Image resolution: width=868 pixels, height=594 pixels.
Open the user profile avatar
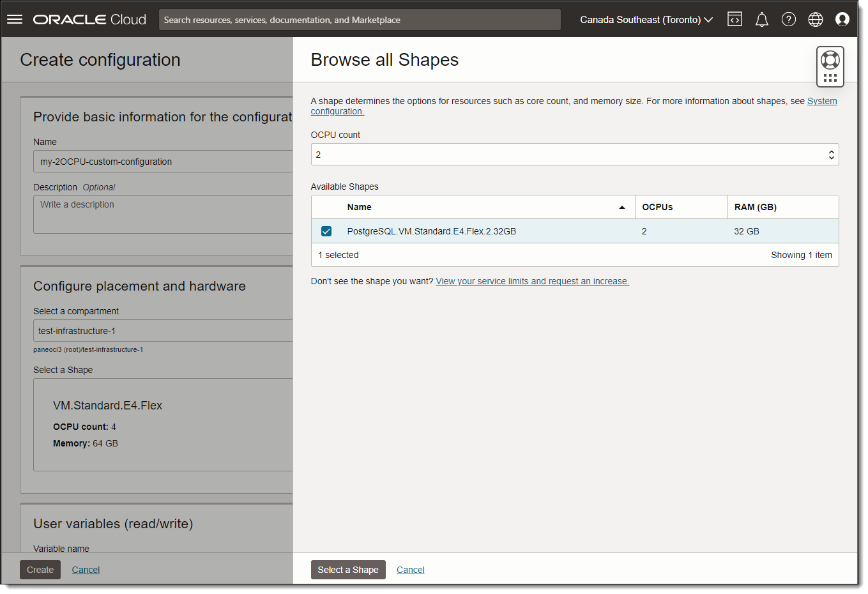[842, 20]
